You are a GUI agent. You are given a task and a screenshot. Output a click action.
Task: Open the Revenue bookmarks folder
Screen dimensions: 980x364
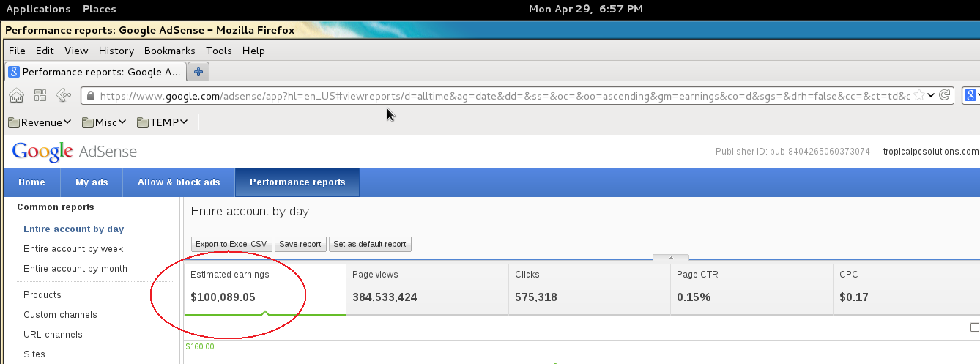(x=40, y=122)
